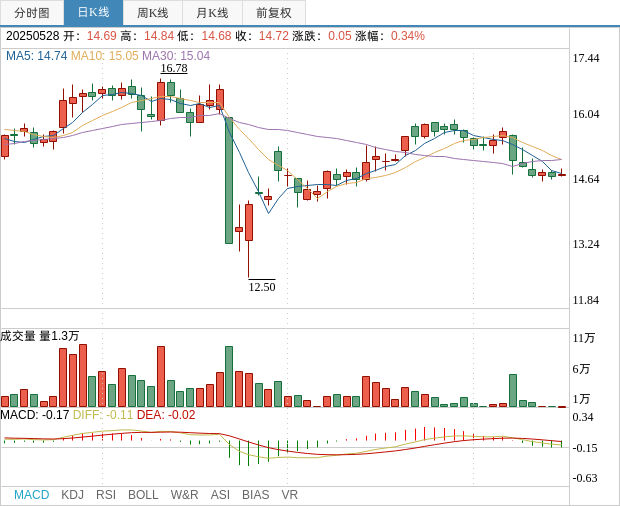Show the 月K线 monthly chart tab
This screenshot has height=506, width=620.
coord(212,13)
